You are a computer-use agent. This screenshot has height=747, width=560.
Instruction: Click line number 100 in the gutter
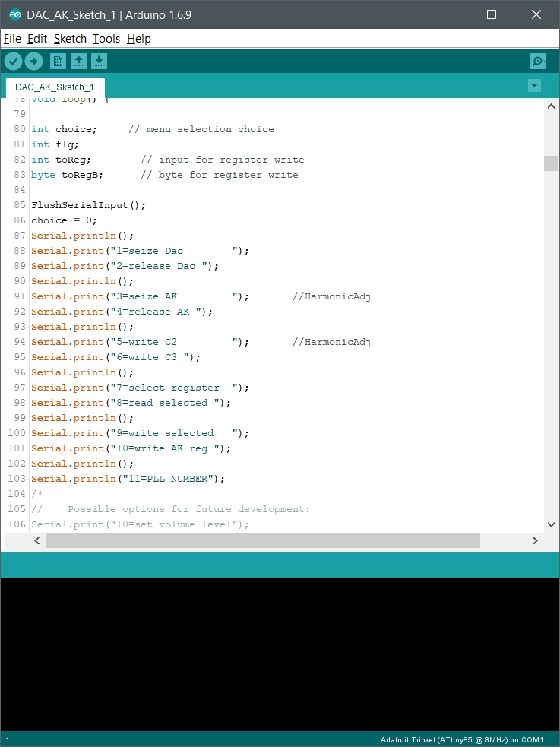tap(17, 433)
